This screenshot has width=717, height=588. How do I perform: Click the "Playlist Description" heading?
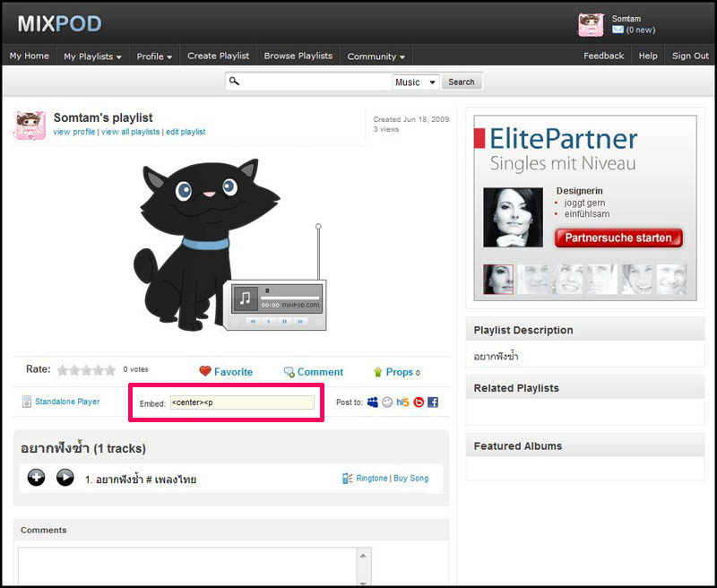click(x=523, y=330)
